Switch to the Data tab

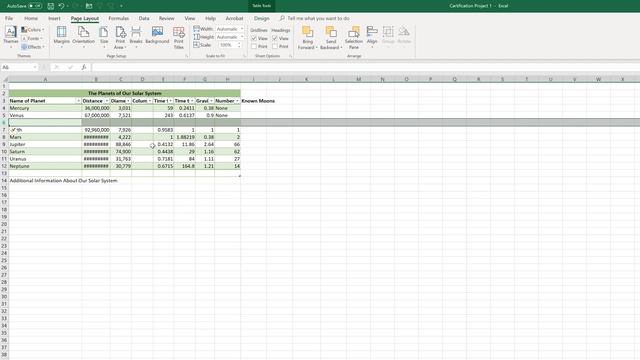click(144, 18)
